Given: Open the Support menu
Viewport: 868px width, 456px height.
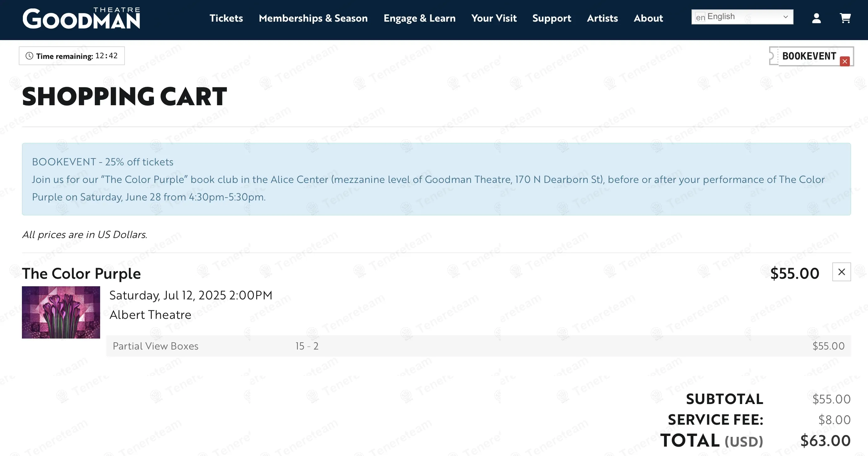Looking at the screenshot, I should (x=552, y=18).
